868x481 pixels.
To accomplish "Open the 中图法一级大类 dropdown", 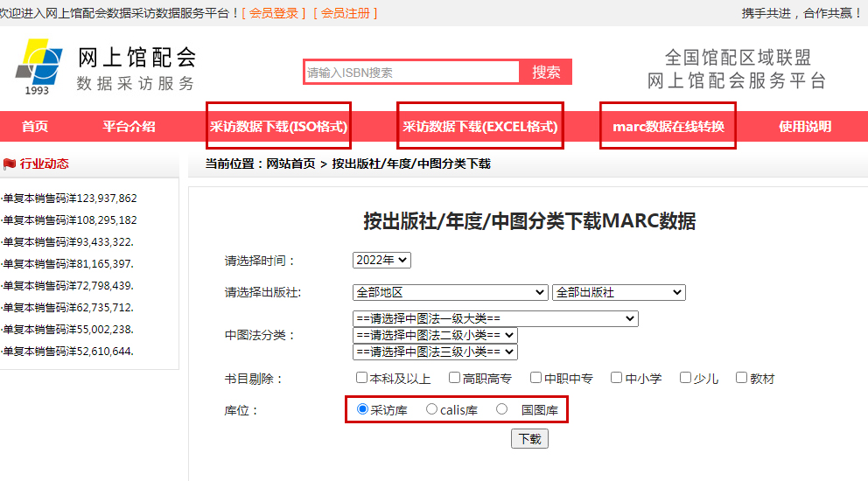I will point(495,318).
